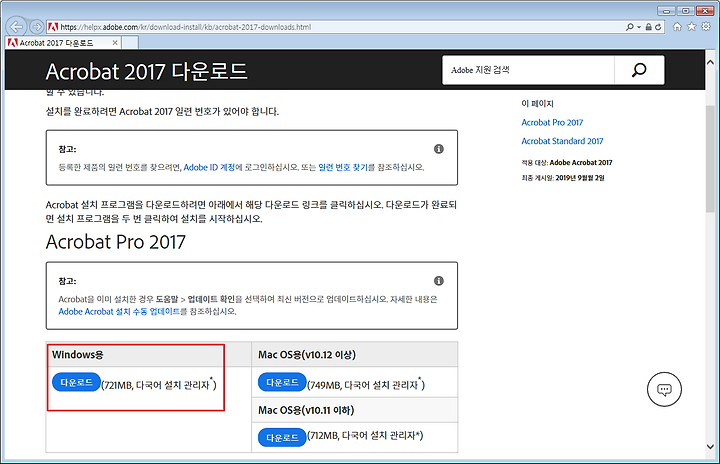Viewport: 720px width, 464px height.
Task: Click the Acrobat 2017 다운로드 page heading
Action: (x=146, y=72)
